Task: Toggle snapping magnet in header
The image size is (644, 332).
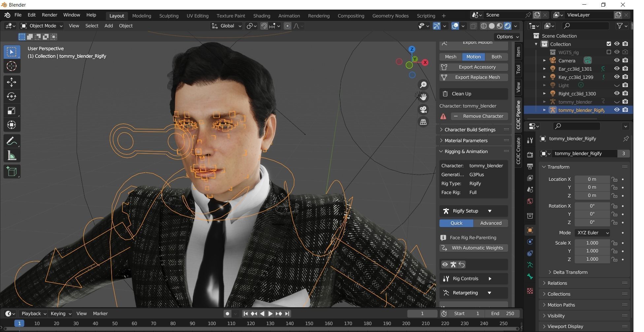Action: 264,26
